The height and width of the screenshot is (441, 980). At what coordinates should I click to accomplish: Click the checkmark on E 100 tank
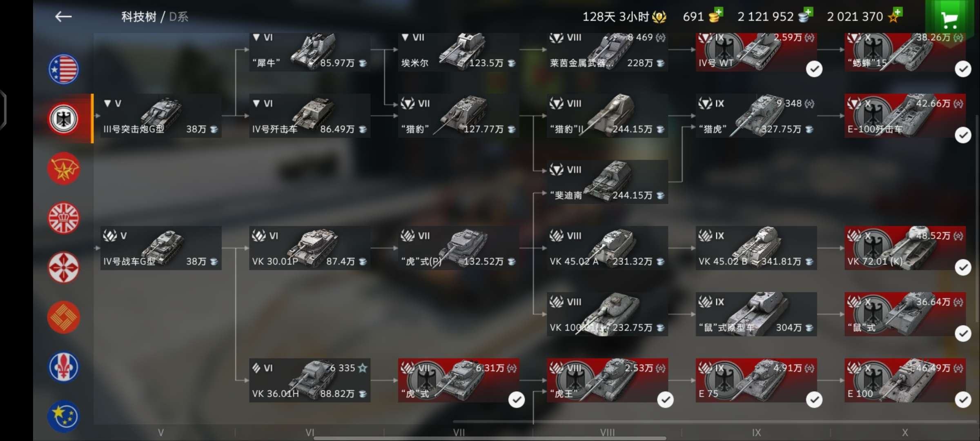[x=963, y=400]
